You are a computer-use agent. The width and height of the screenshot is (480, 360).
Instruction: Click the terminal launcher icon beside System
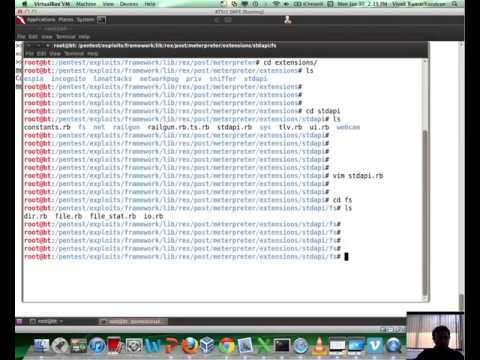[101, 20]
